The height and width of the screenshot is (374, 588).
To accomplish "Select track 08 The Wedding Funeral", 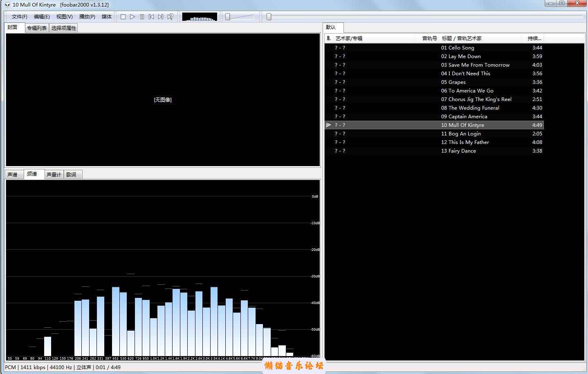I will coord(434,108).
